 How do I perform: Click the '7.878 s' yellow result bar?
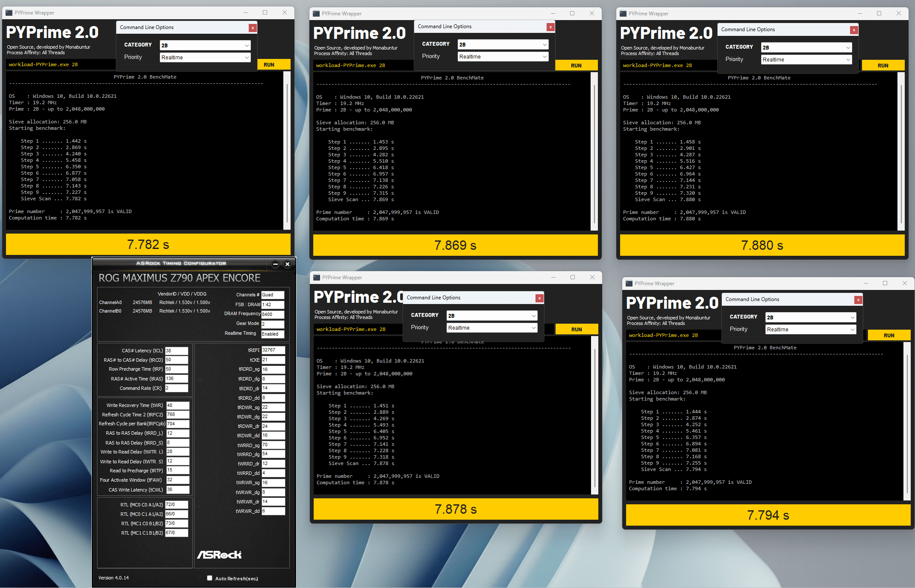point(456,509)
